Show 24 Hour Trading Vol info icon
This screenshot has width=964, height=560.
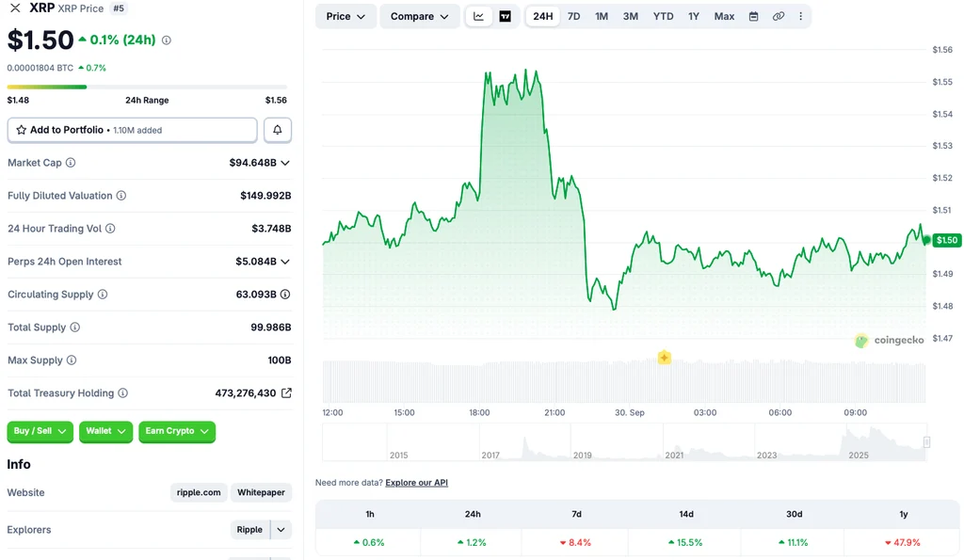[x=110, y=228]
